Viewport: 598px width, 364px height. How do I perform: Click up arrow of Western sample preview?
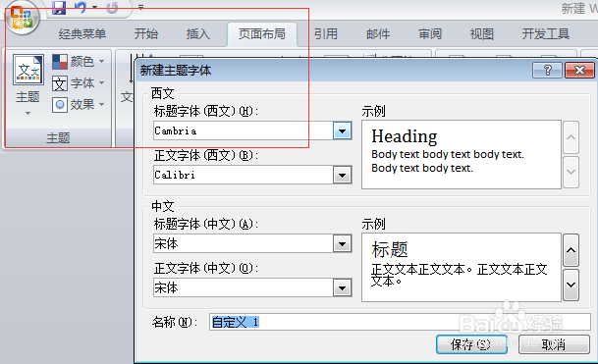571,137
